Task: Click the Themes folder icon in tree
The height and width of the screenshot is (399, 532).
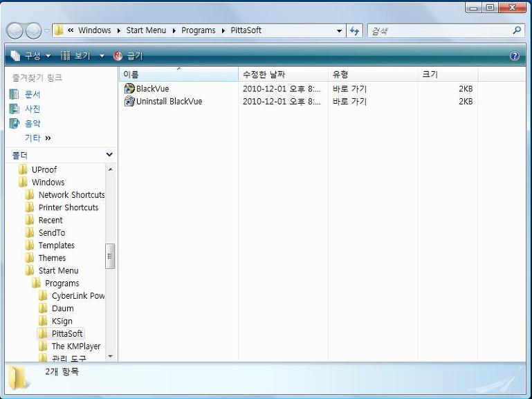Action: pos(30,258)
